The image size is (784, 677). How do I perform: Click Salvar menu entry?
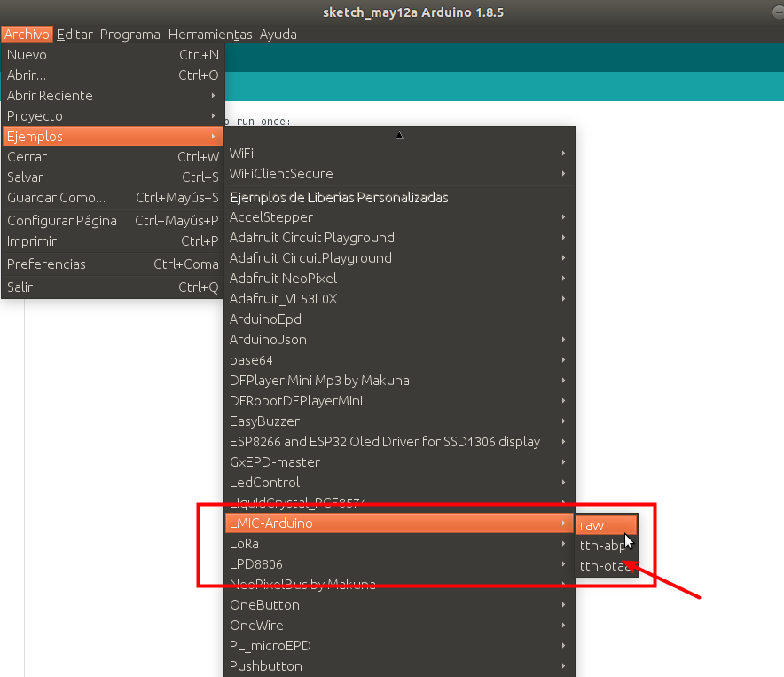[113, 177]
